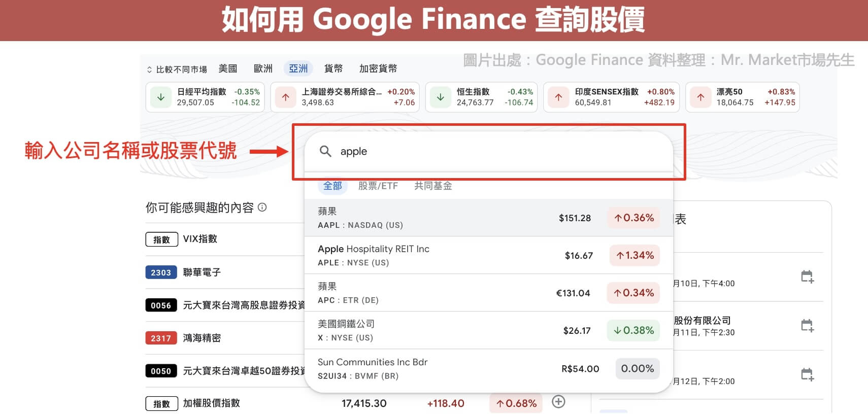Viewport: 868px width, 417px height.
Task: Filter results by 共同基金
Action: point(433,186)
